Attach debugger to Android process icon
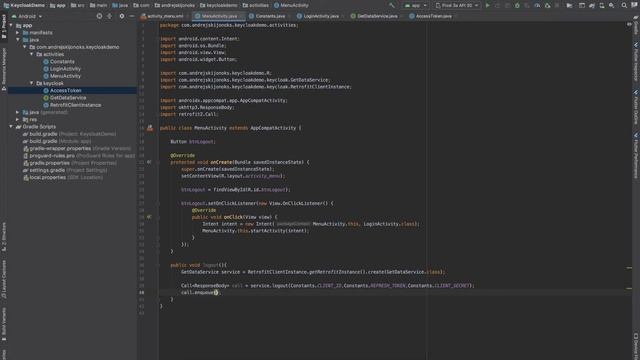 pos(547,5)
